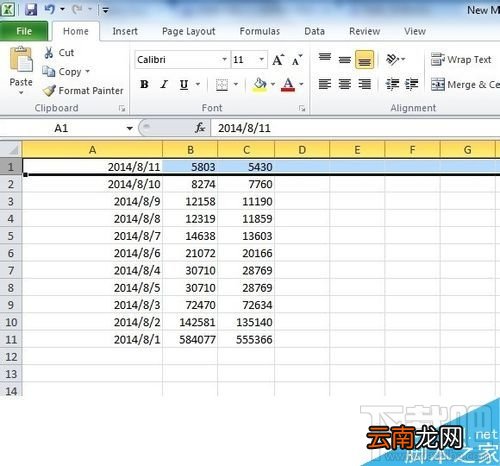Click cell containing 72634
Image resolution: width=500 pixels, height=466 pixels.
[246, 305]
